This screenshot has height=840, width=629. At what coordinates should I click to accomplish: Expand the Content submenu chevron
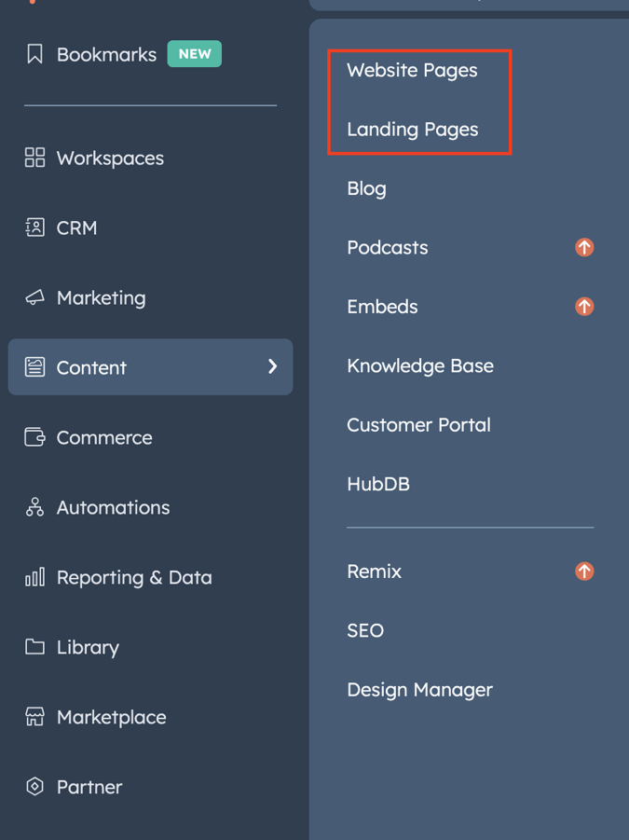272,366
